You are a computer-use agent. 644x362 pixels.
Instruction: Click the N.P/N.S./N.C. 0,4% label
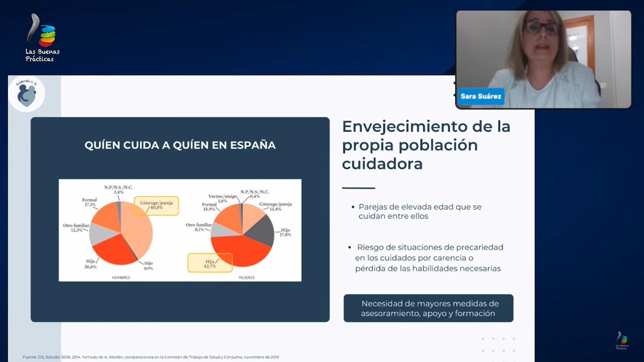(x=255, y=194)
